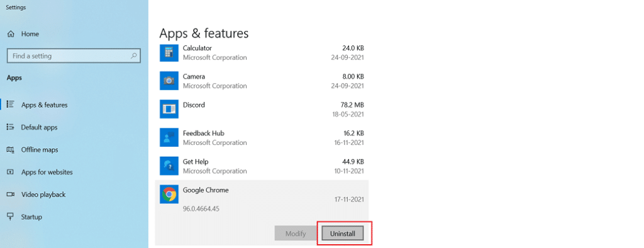Click the Offline maps sidebar icon
Image resolution: width=644 pixels, height=248 pixels.
[11, 150]
